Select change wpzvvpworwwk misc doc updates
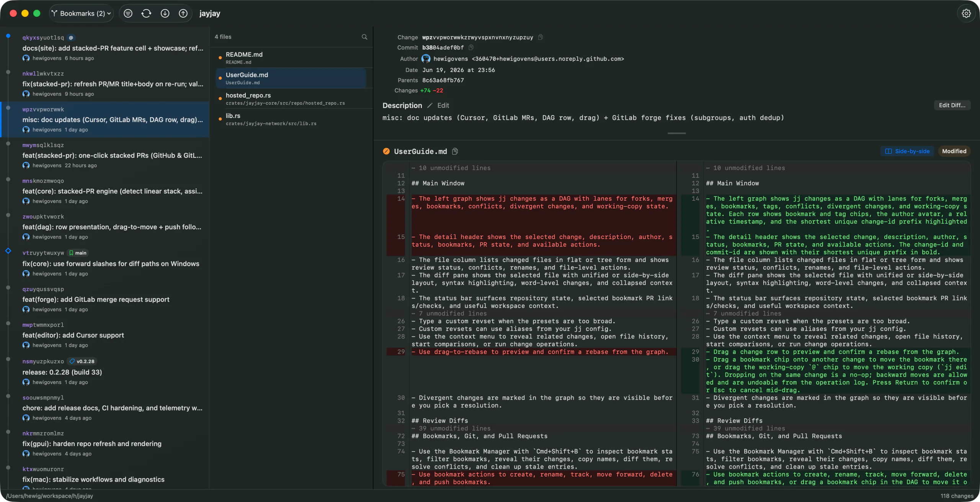 [x=105, y=119]
